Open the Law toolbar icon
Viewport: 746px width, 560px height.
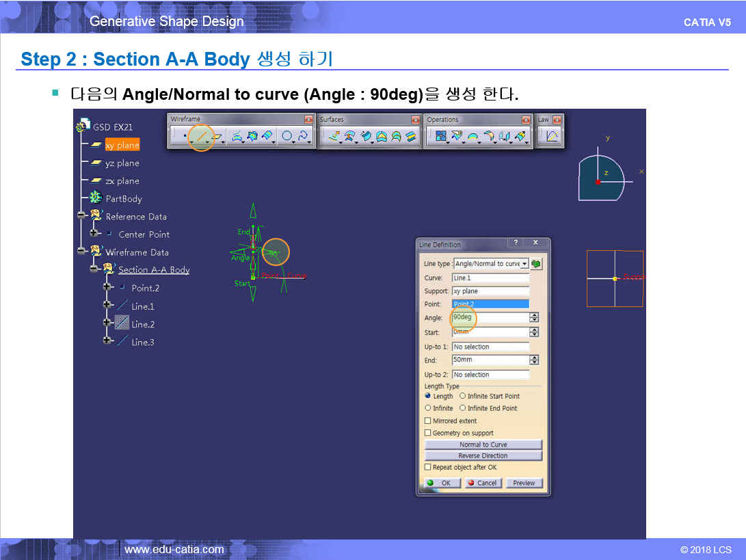pos(552,137)
